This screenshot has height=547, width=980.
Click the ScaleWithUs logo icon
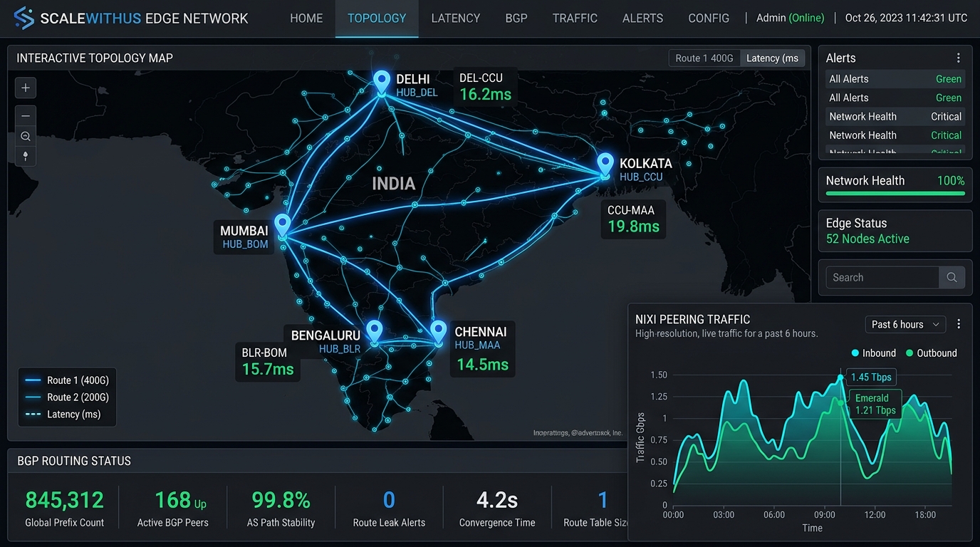24,18
